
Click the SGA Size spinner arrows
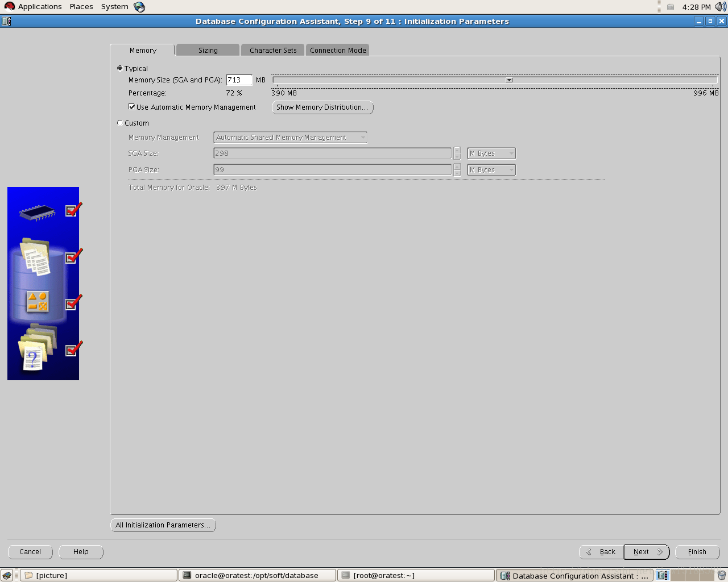click(x=457, y=153)
